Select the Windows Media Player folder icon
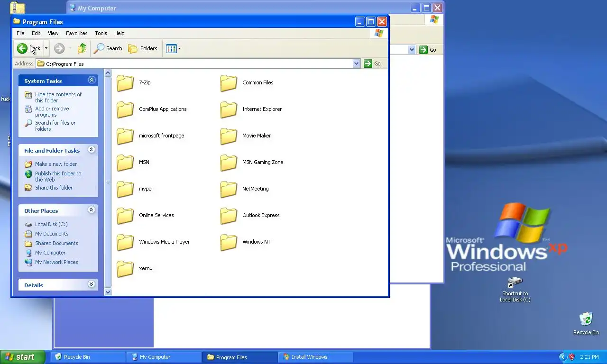 pyautogui.click(x=126, y=242)
